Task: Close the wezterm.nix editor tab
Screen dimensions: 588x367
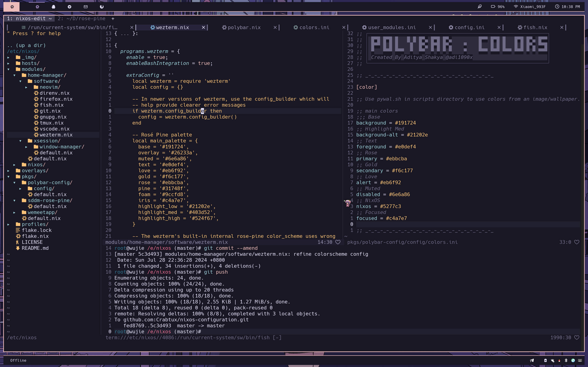Action: click(204, 27)
